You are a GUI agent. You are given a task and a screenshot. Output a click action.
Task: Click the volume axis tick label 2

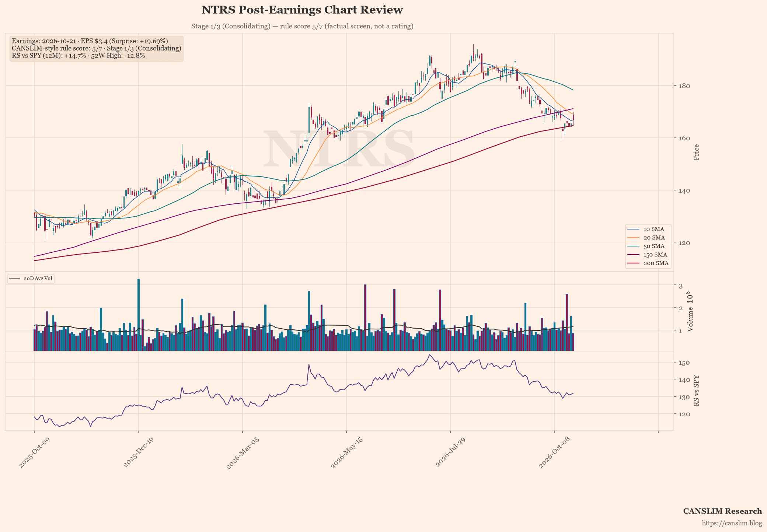pos(681,308)
